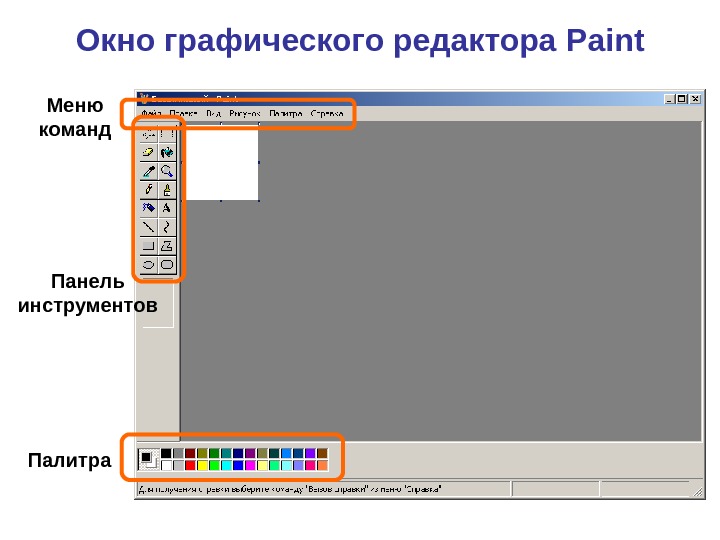Viewport: 720px width, 540px height.
Task: Open the Палитра menu
Action: pyautogui.click(x=285, y=113)
